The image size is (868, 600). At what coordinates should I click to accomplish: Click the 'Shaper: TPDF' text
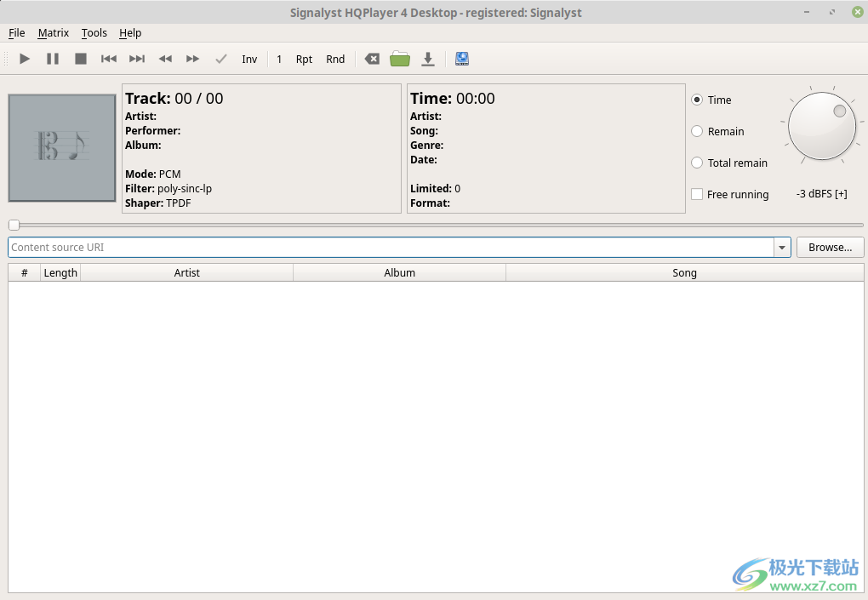[157, 203]
